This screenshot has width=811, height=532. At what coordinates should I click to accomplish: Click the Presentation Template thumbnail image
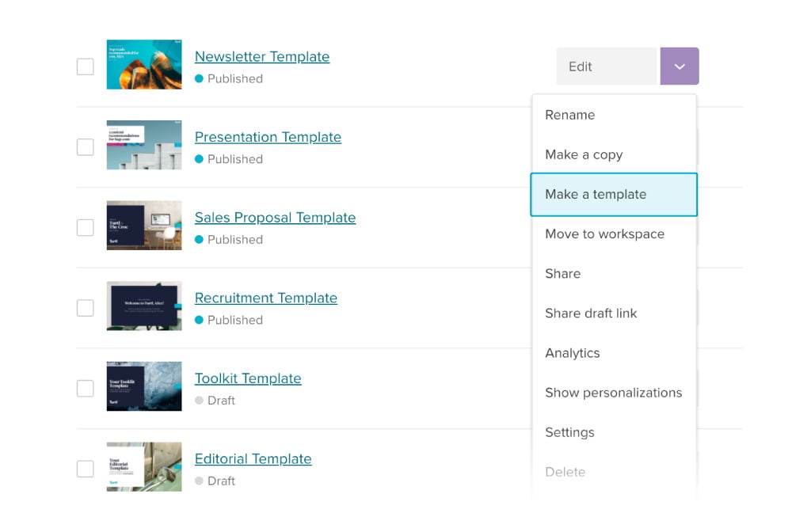144,145
